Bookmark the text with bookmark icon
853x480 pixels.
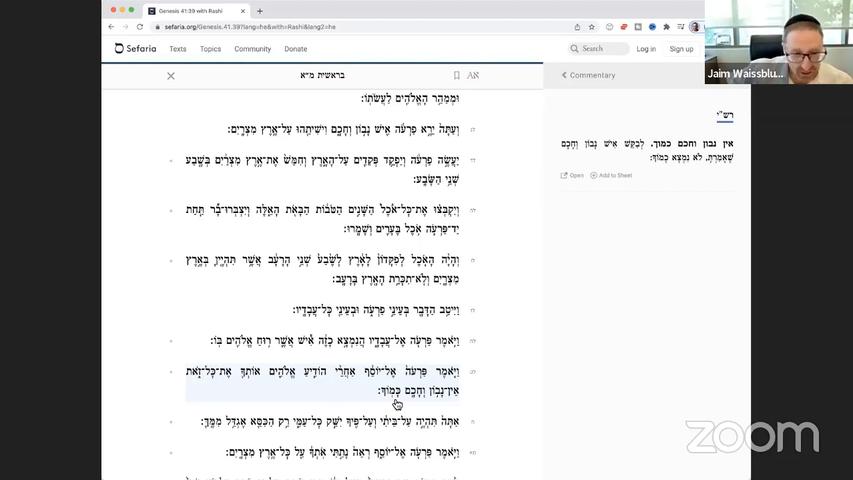[x=456, y=75]
